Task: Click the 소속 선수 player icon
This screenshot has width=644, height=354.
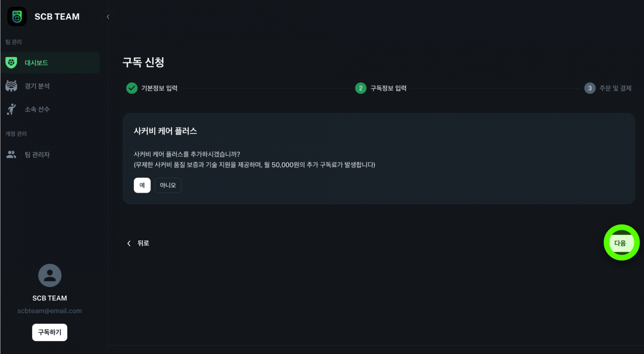Action: point(11,109)
